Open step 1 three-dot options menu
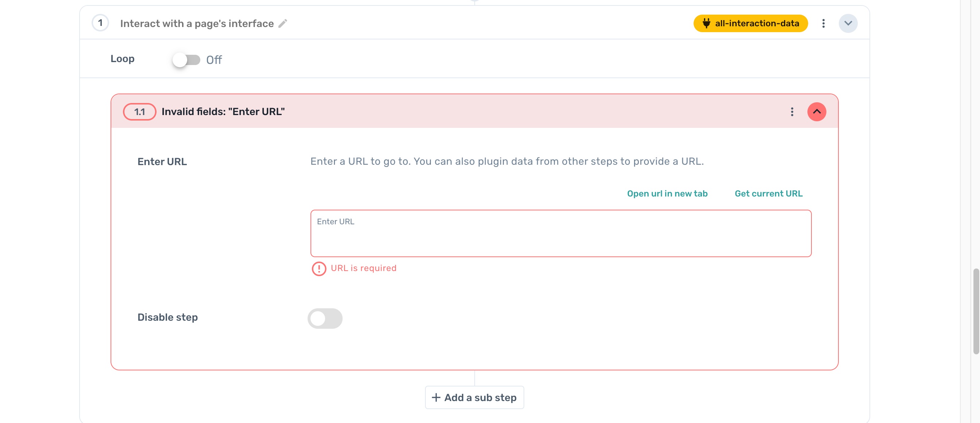The width and height of the screenshot is (980, 423). pos(823,24)
